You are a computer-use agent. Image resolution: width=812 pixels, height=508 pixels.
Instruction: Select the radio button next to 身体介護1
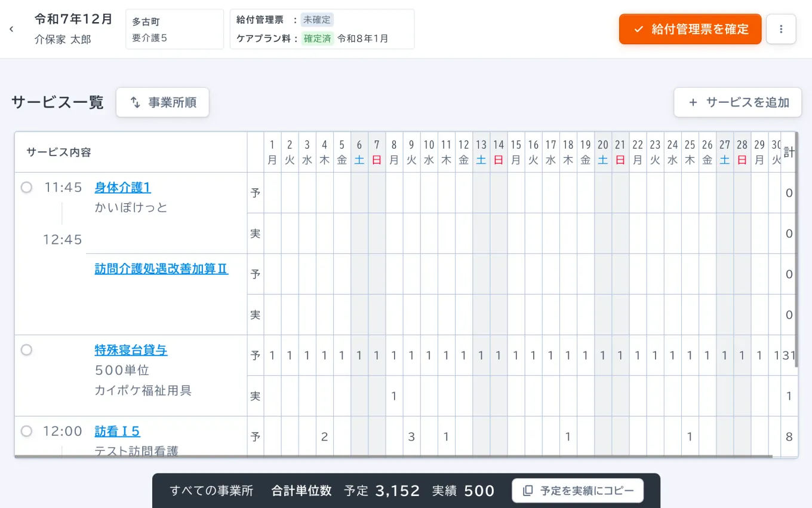(26, 187)
